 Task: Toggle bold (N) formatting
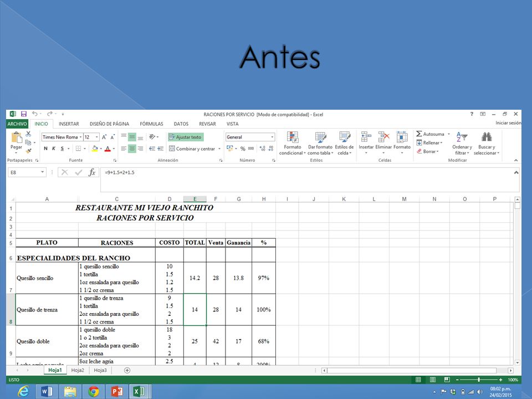(x=45, y=149)
